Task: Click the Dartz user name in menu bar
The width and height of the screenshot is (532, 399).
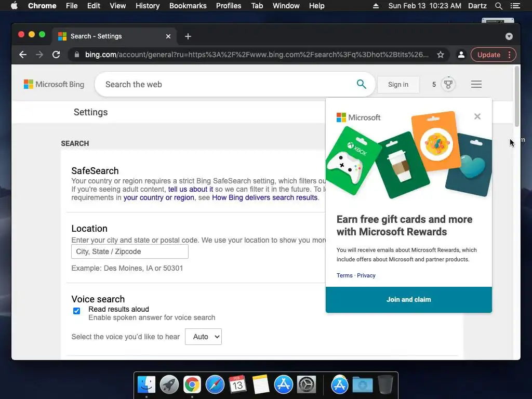Action: [x=477, y=6]
